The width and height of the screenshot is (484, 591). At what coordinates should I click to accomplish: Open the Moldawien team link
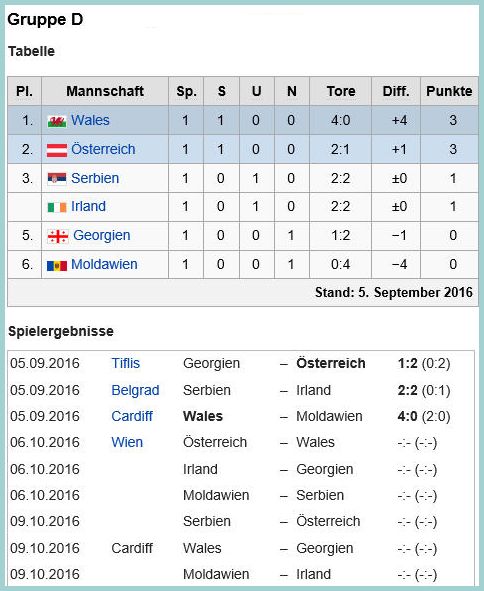point(104,264)
